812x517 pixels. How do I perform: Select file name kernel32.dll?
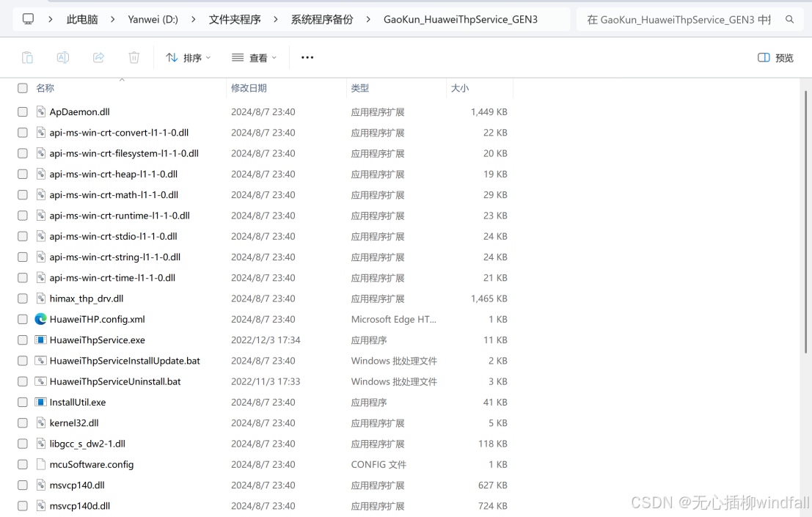pos(74,423)
